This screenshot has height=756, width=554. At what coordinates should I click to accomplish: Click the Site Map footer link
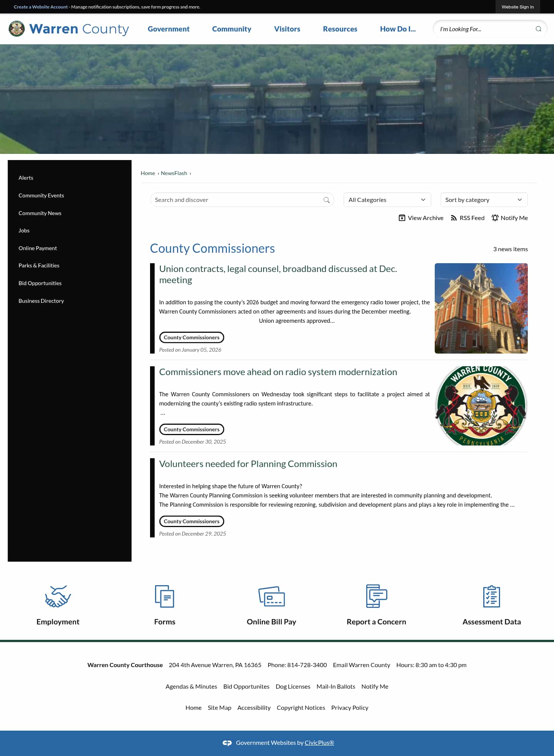point(219,708)
